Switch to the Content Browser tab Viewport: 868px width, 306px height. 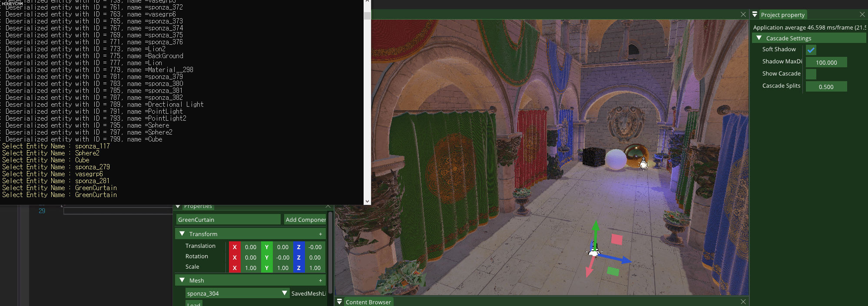pyautogui.click(x=368, y=302)
